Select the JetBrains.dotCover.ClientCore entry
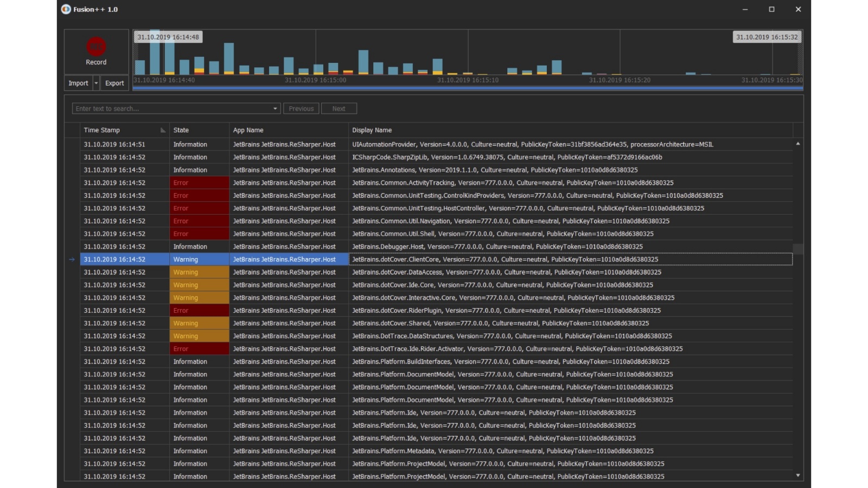 (436, 260)
